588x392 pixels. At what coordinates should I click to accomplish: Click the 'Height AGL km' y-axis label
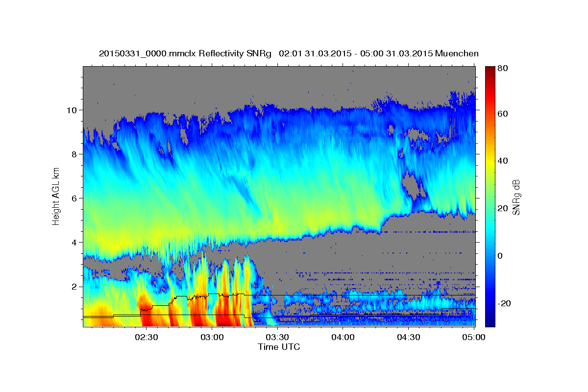tap(56, 196)
